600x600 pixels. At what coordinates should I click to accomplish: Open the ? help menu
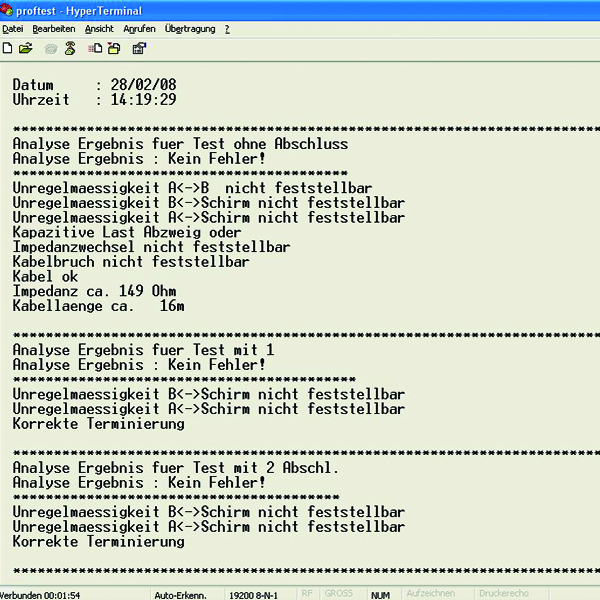tap(227, 29)
